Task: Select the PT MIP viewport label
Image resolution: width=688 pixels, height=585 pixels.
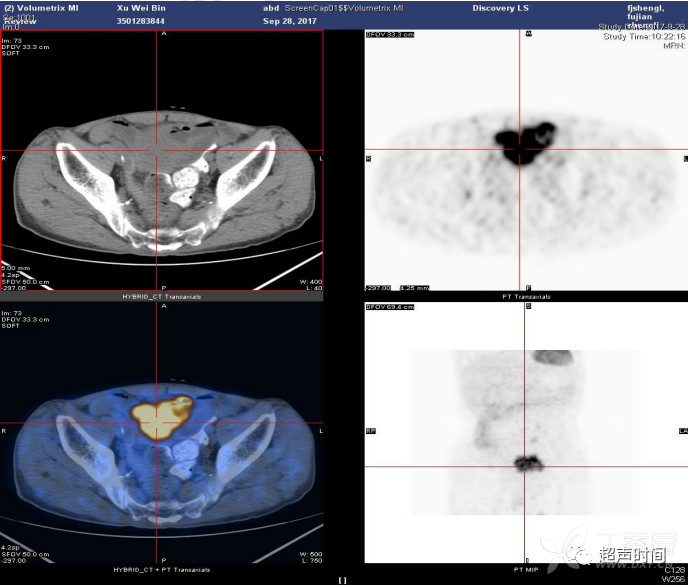Action: (526, 570)
